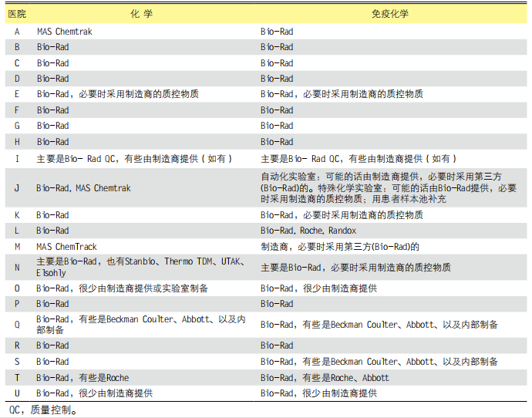
Task: Select hospital letter J
Action: [17, 188]
